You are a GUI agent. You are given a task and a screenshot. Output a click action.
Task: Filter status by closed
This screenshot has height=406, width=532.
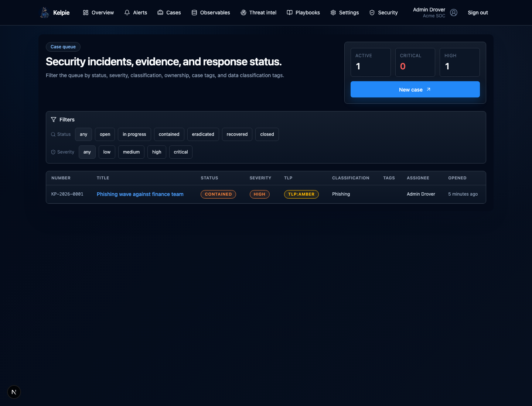coord(267,134)
